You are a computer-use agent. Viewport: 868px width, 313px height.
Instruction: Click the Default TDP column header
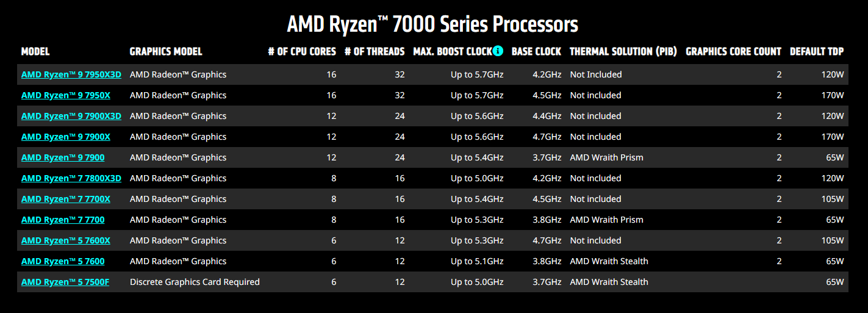pos(817,51)
